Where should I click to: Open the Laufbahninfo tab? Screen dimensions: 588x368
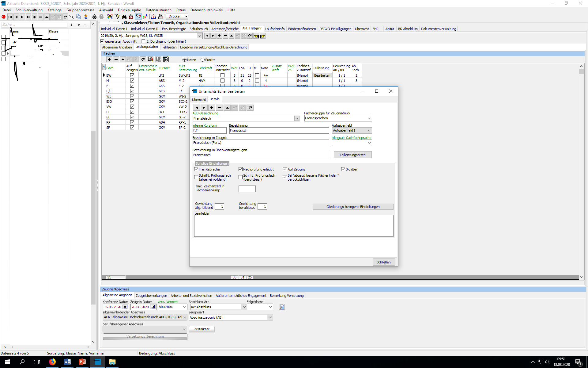[275, 29]
